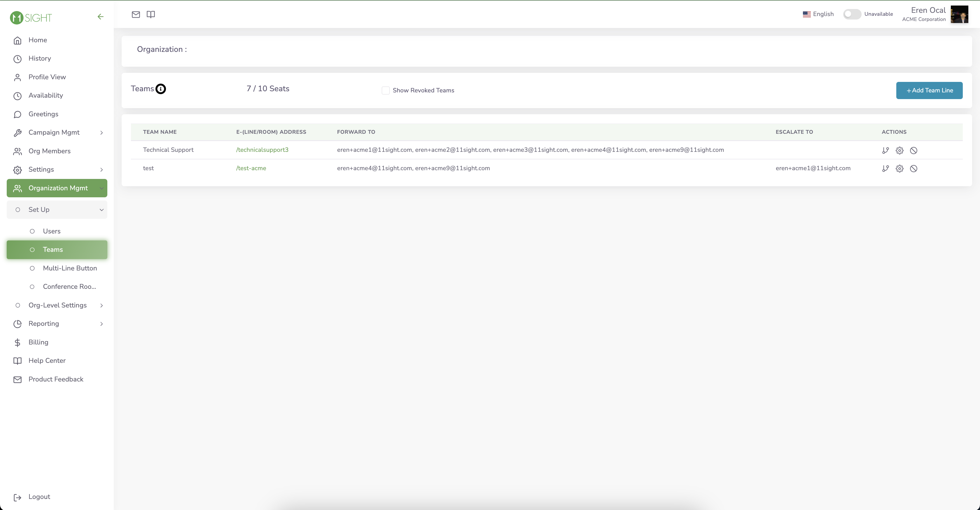Open the mail icon in top bar
The width and height of the screenshot is (980, 510).
[x=136, y=15]
